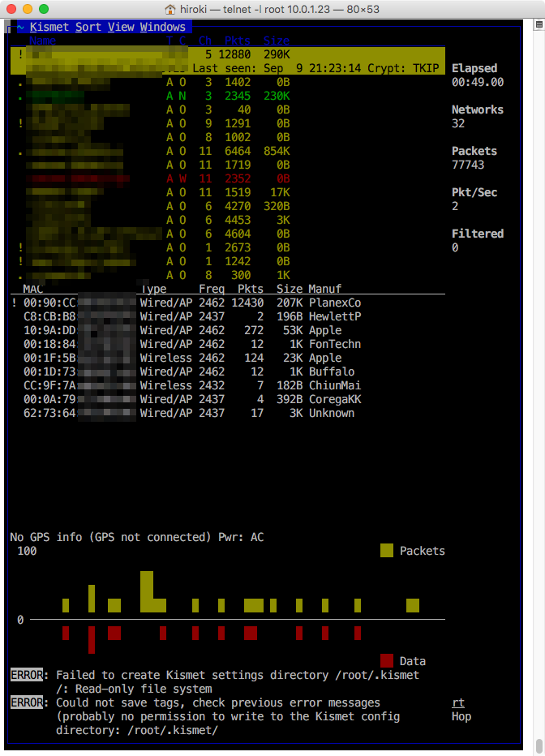This screenshot has width=545, height=756.
Task: Click the Ch column header
Action: point(205,41)
